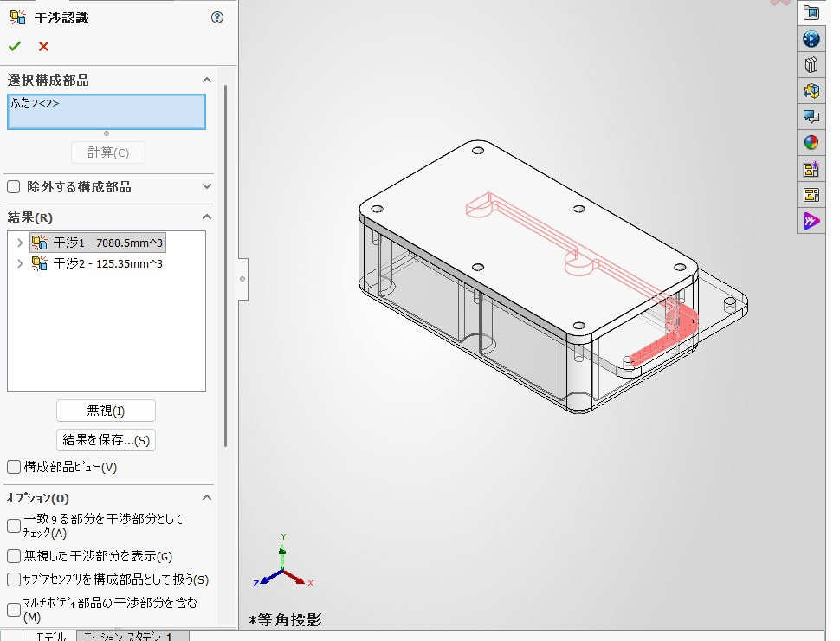This screenshot has height=641, width=840.
Task: Collapse the オプション(O) section
Action: [207, 498]
